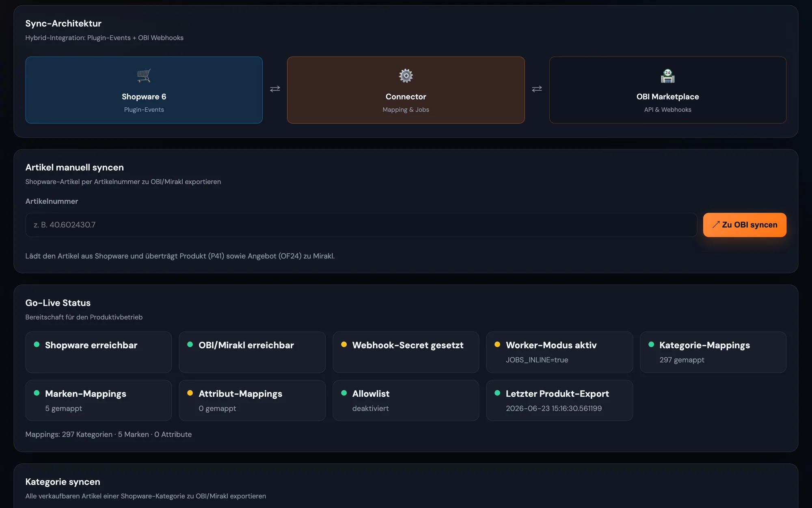
Task: Click the 'Hybrid-Integration: Plugin-Events + OBI Webhooks' subtitle
Action: coord(104,38)
